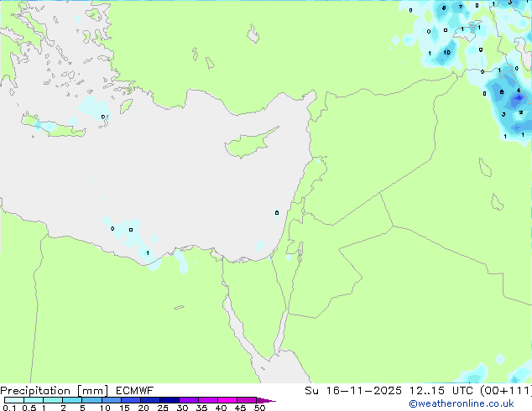532x411 pixels.
Task: Click the over-50 mm legend arrow tip
Action: (x=266, y=400)
